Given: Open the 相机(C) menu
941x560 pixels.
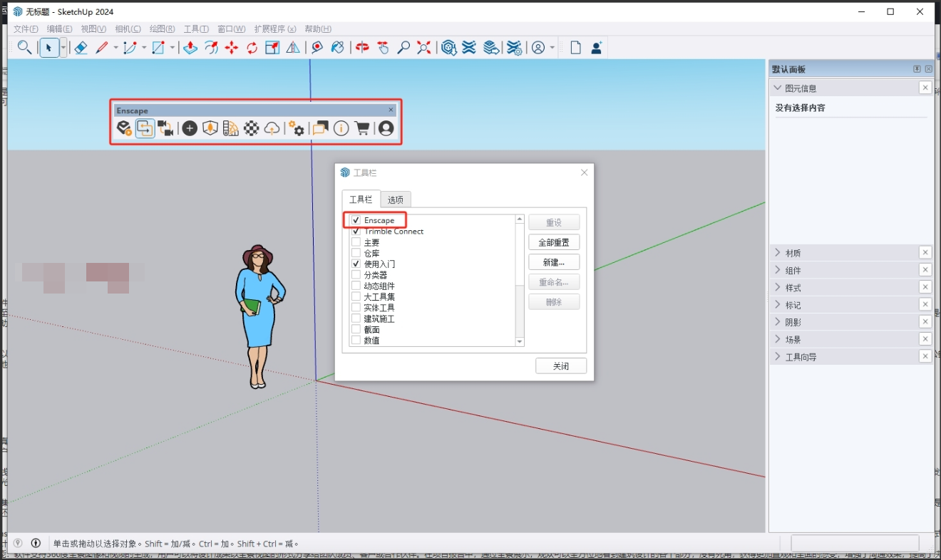Looking at the screenshot, I should pyautogui.click(x=128, y=29).
